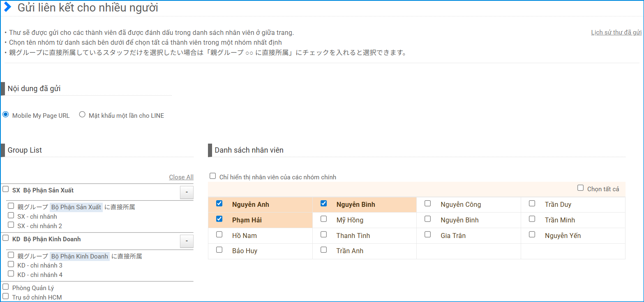644x302 pixels.
Task: Click the Bộ Phận Sản Xuất highlighted tag
Action: (x=76, y=207)
